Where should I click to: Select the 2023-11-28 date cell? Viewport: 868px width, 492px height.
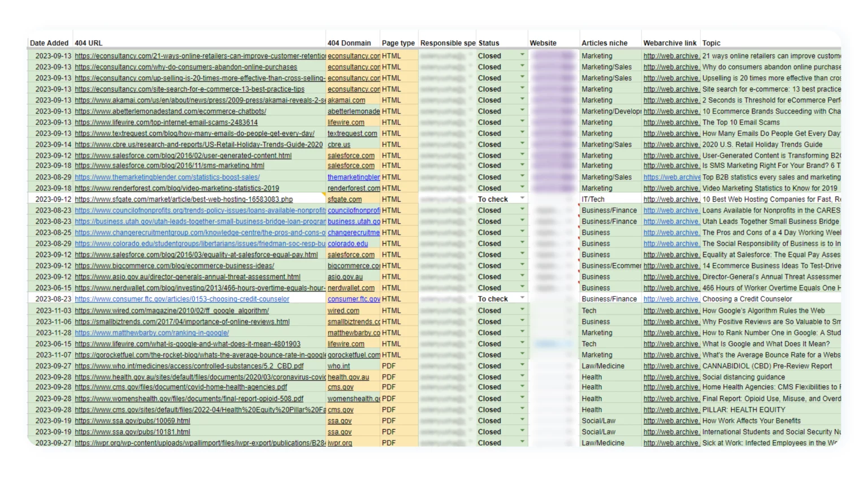tap(53, 333)
